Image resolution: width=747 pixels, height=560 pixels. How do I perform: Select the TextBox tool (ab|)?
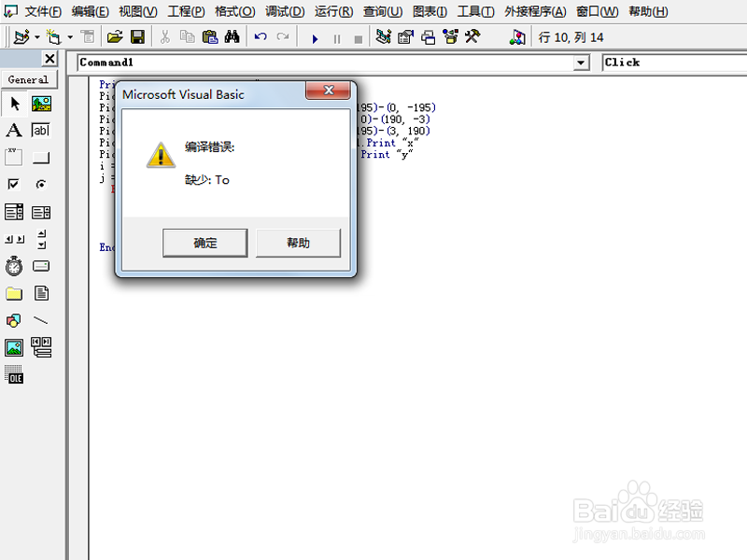[41, 130]
